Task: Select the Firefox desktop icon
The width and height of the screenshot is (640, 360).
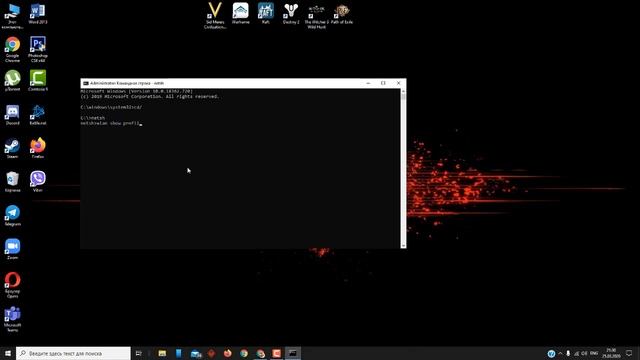Action: [x=38, y=148]
